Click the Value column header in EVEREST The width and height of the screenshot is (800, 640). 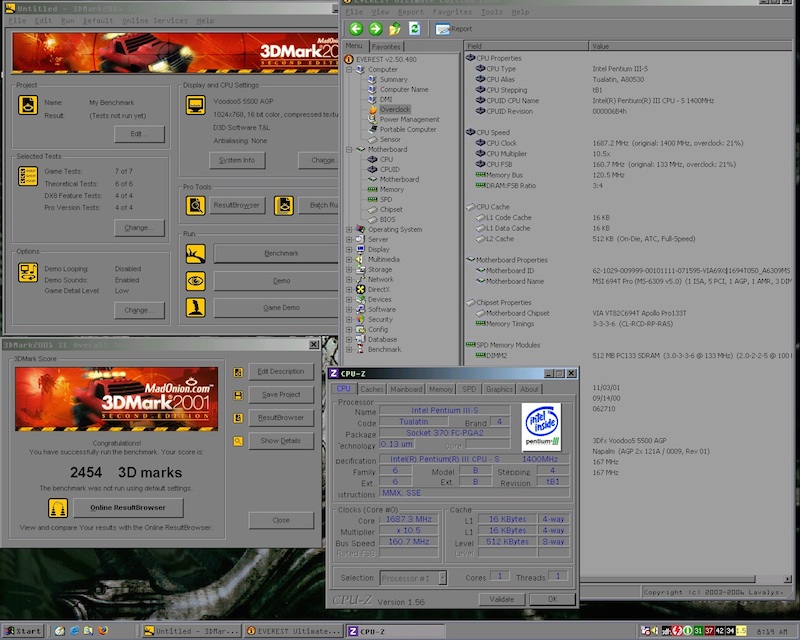coord(691,46)
